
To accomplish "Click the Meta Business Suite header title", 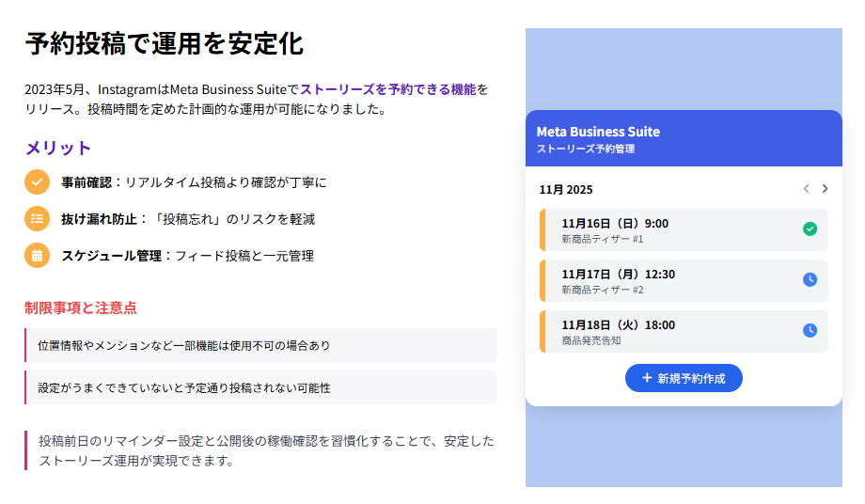I will click(x=598, y=132).
